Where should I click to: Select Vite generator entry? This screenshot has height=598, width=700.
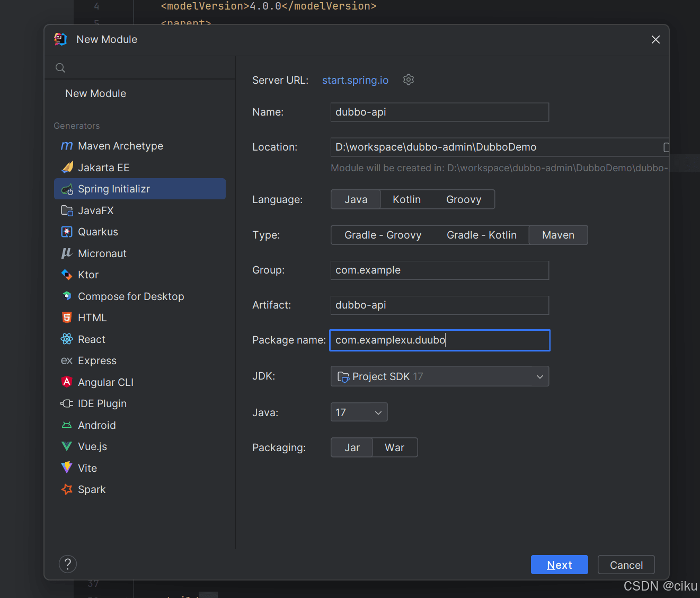140,468
